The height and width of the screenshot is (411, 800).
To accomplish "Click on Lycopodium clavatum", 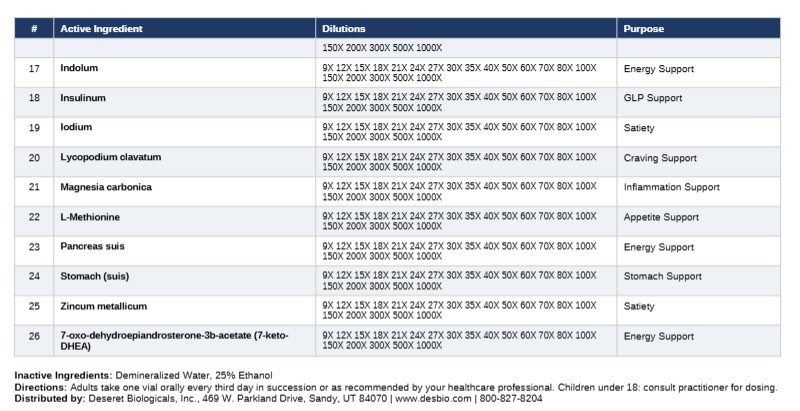I will coord(110,158).
